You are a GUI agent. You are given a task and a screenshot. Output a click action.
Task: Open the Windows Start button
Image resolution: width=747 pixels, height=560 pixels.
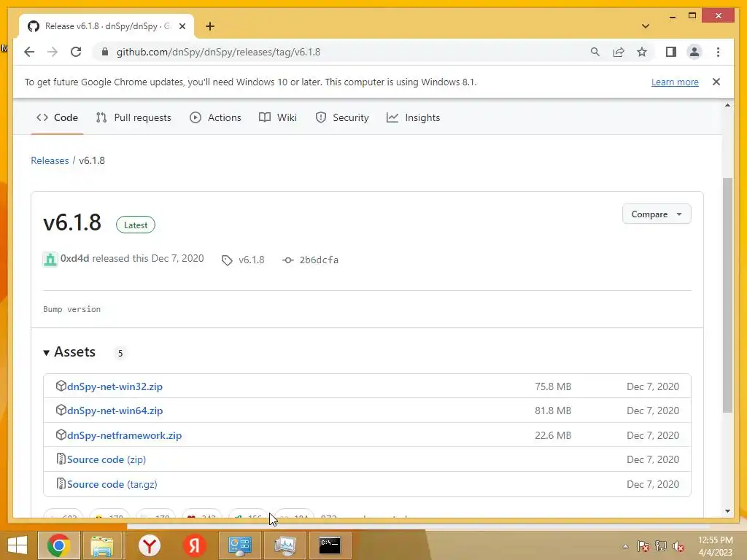click(x=18, y=545)
